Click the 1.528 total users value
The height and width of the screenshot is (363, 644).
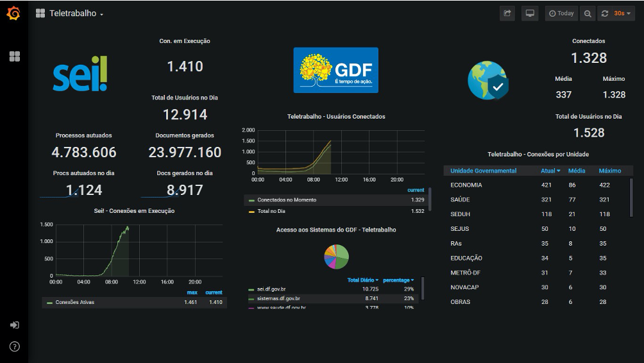(x=589, y=133)
